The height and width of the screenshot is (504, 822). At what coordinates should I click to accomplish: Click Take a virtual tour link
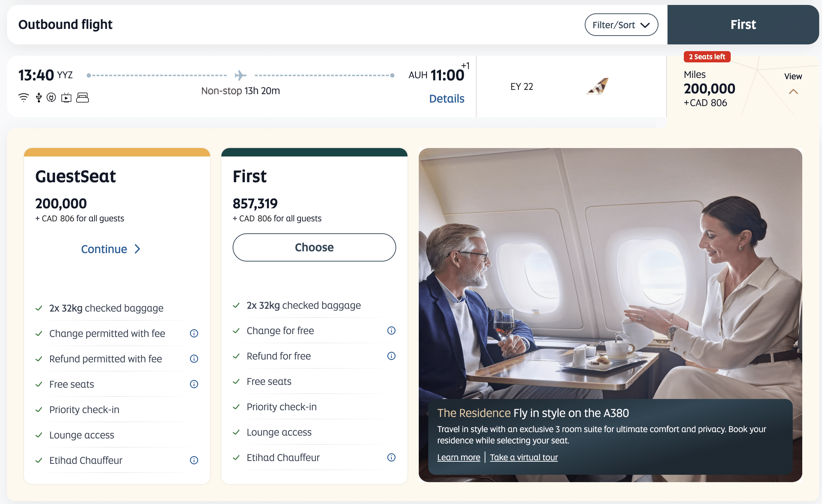point(524,457)
